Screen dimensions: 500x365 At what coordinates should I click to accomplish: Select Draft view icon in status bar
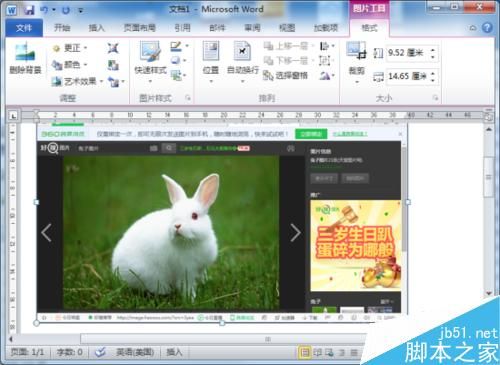354,352
